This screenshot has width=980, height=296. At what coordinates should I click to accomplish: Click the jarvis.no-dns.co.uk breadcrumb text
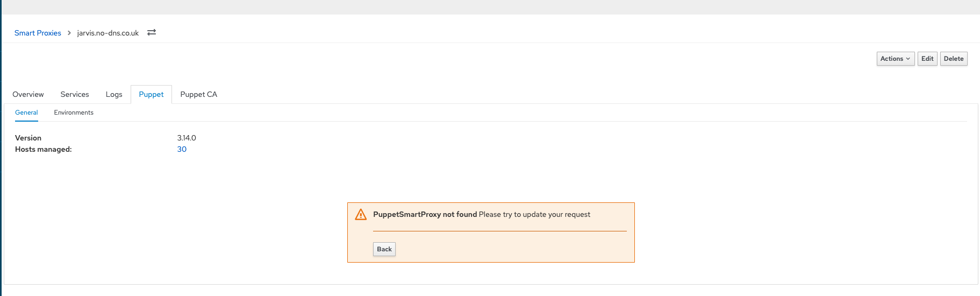click(x=108, y=33)
